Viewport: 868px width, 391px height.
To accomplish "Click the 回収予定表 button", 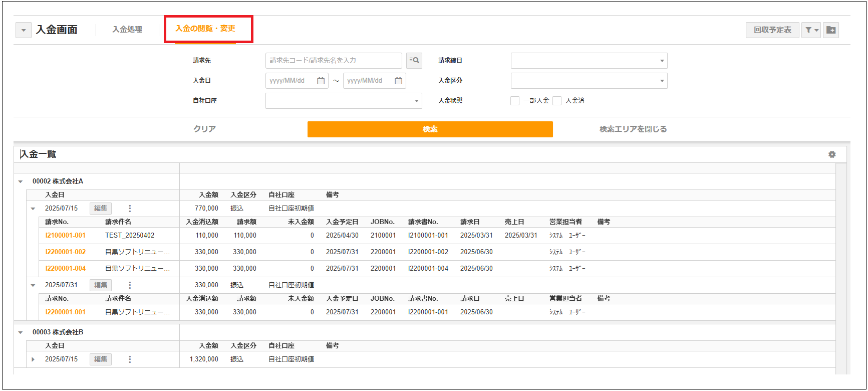I will [x=772, y=30].
